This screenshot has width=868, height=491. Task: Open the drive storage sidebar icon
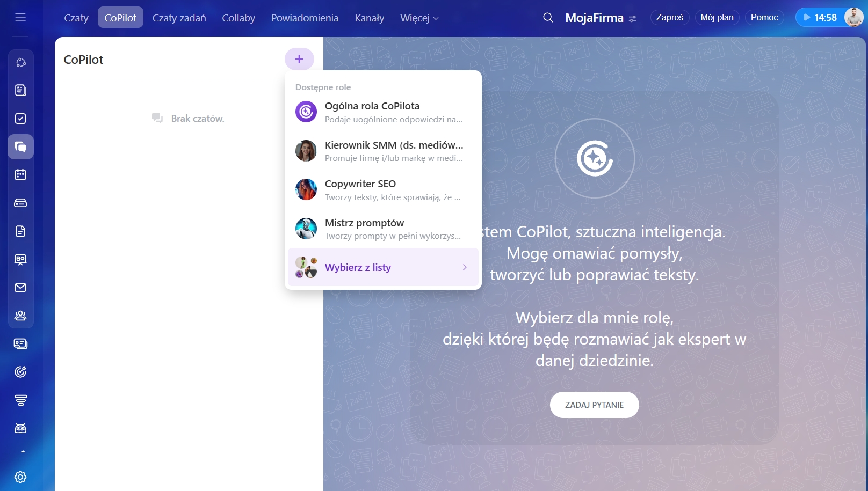20,203
